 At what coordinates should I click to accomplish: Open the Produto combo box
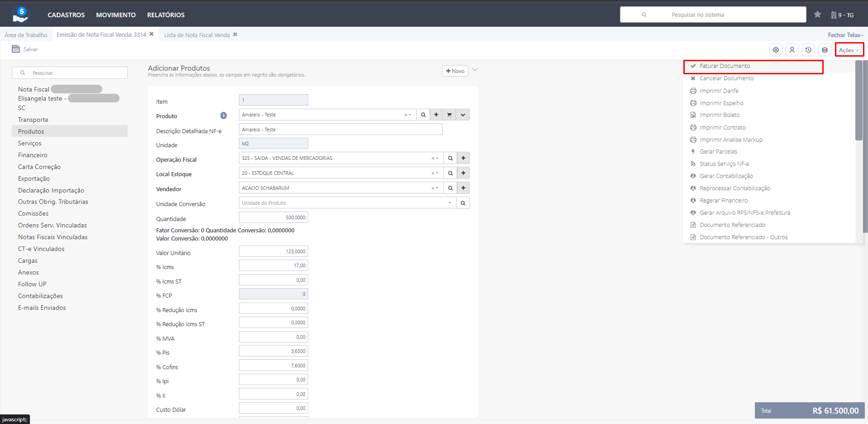pyautogui.click(x=327, y=115)
